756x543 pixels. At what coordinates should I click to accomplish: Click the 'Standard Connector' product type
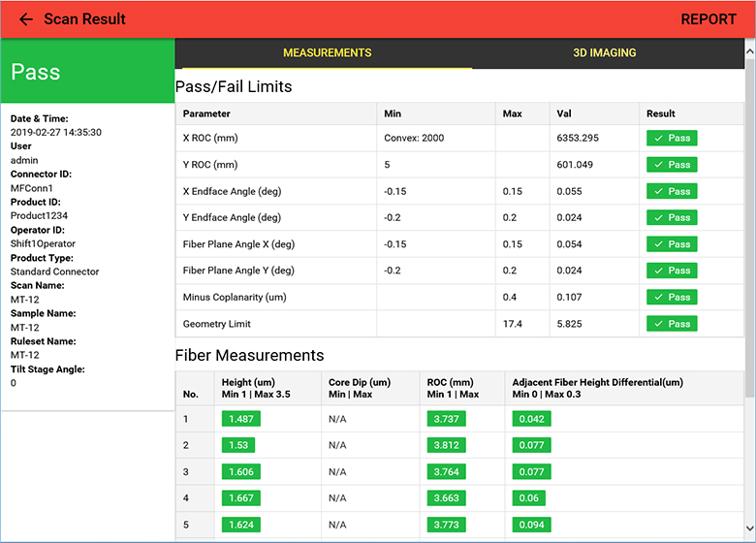pos(54,271)
